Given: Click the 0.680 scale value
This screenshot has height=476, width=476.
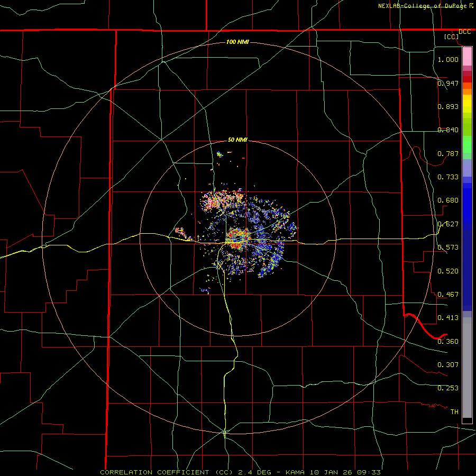Looking at the screenshot, I should 448,200.
